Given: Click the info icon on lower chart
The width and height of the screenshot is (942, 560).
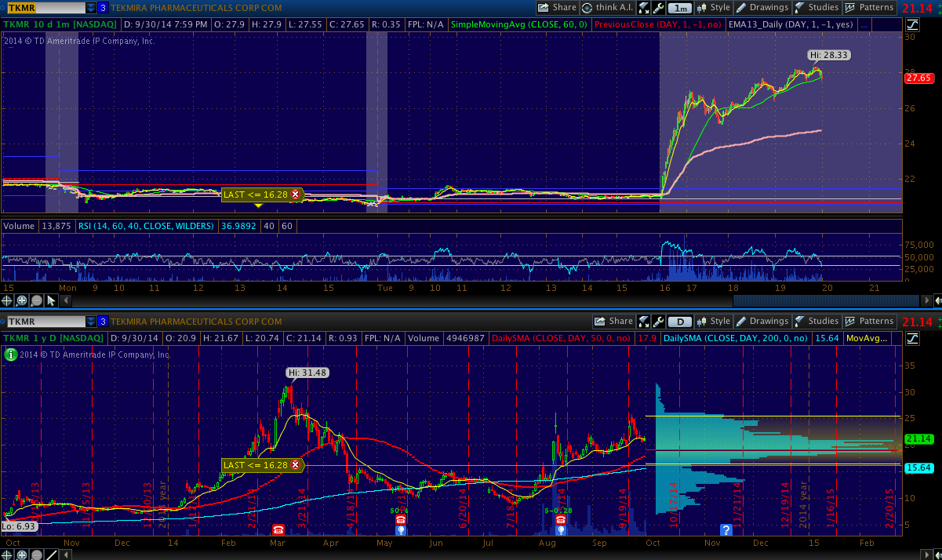Looking at the screenshot, I should pyautogui.click(x=11, y=355).
